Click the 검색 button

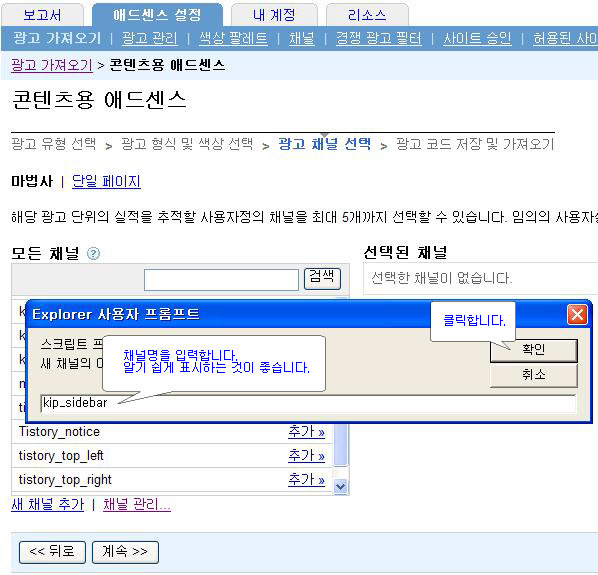click(x=322, y=279)
